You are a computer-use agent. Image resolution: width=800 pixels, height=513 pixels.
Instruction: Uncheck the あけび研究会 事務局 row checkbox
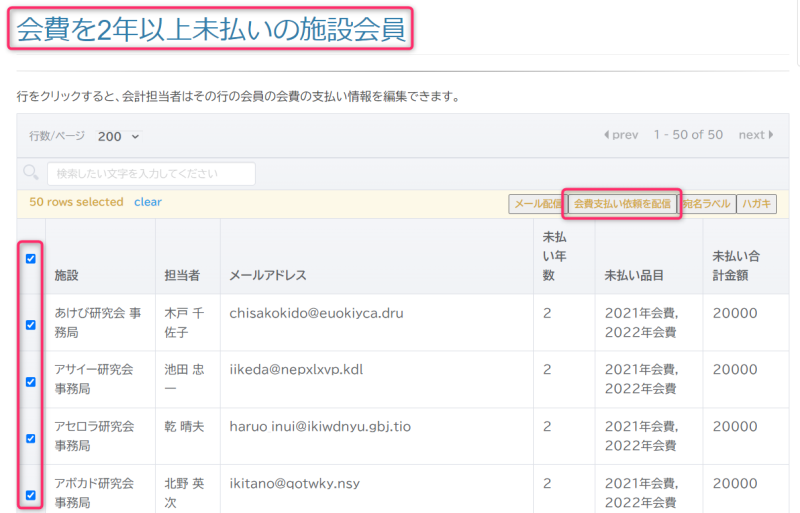point(31,325)
